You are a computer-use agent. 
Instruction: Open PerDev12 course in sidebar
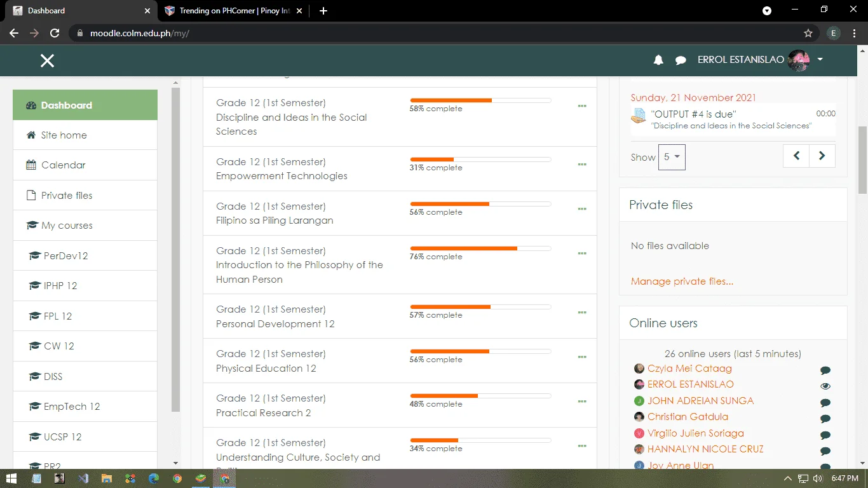pos(85,255)
